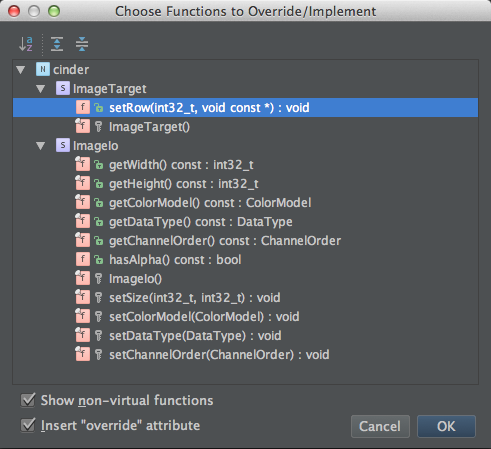The image size is (491, 449).
Task: Click the function icon beside hasAlpha()
Action: (82, 259)
